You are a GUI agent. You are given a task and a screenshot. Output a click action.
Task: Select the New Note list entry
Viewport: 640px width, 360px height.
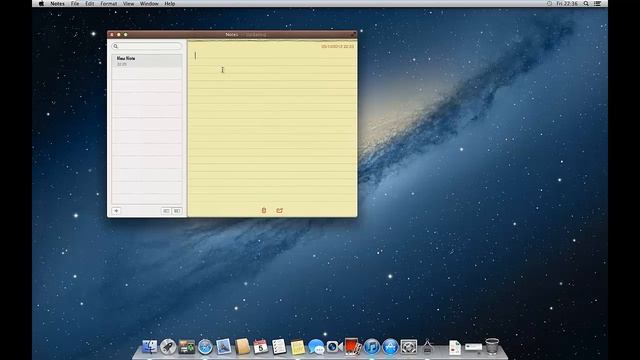pos(147,61)
